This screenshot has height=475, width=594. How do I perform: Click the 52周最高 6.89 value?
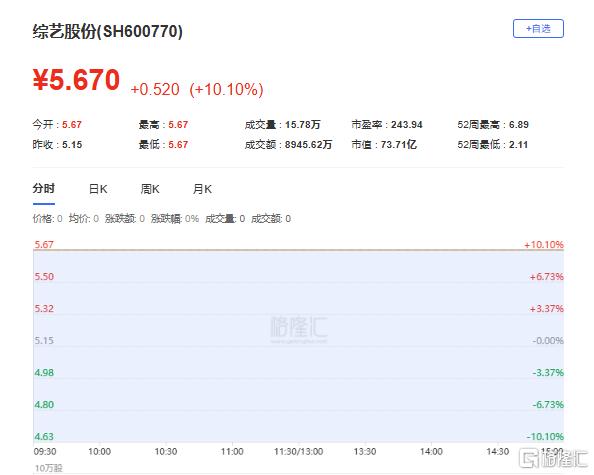click(x=519, y=125)
